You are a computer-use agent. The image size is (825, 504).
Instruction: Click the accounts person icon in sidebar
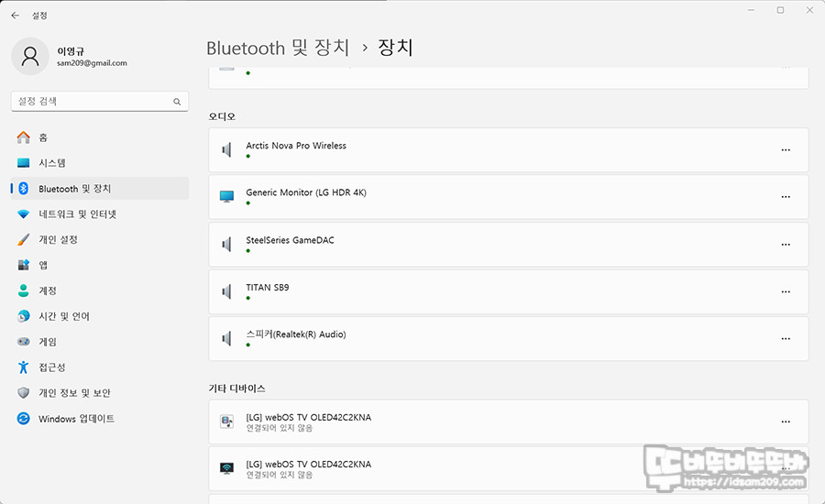pos(23,290)
